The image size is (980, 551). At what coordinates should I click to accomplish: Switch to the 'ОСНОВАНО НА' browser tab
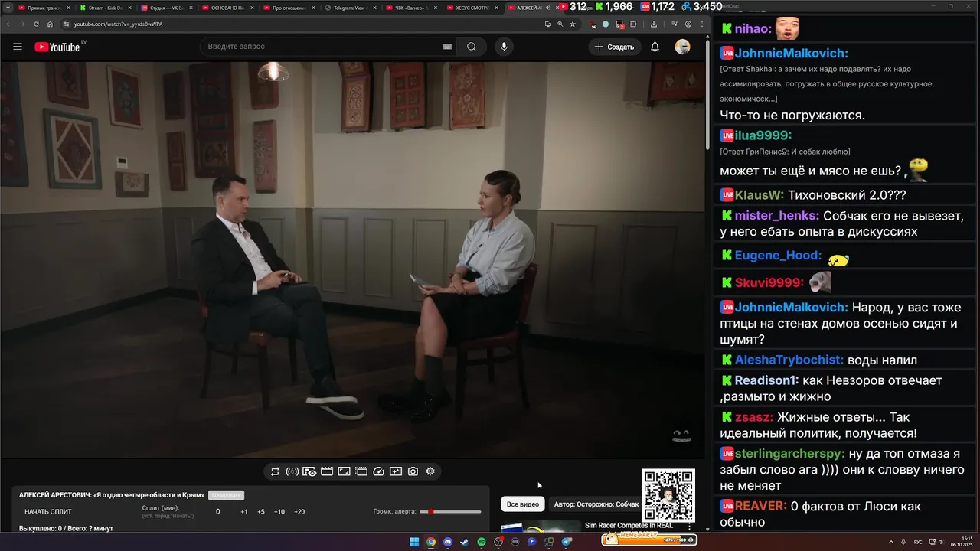(227, 8)
